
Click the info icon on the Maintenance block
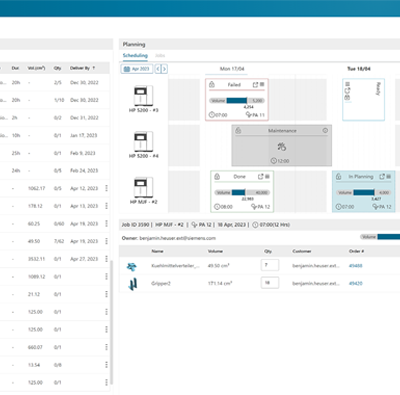pyautogui.click(x=325, y=131)
